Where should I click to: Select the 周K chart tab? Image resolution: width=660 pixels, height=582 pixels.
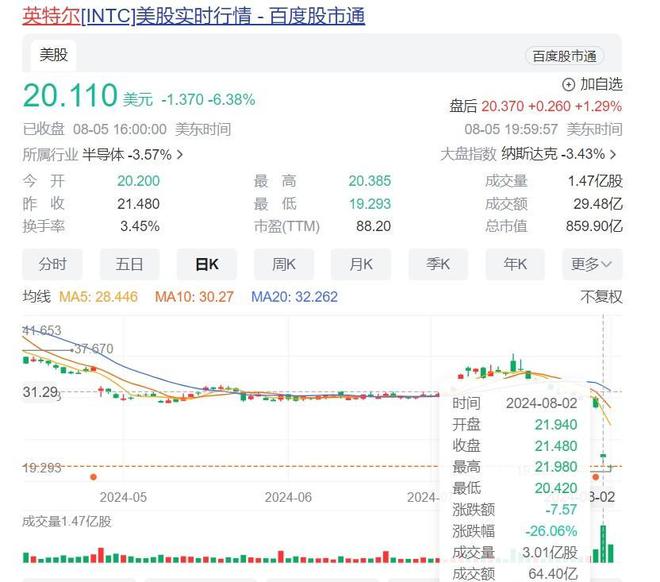tap(284, 264)
